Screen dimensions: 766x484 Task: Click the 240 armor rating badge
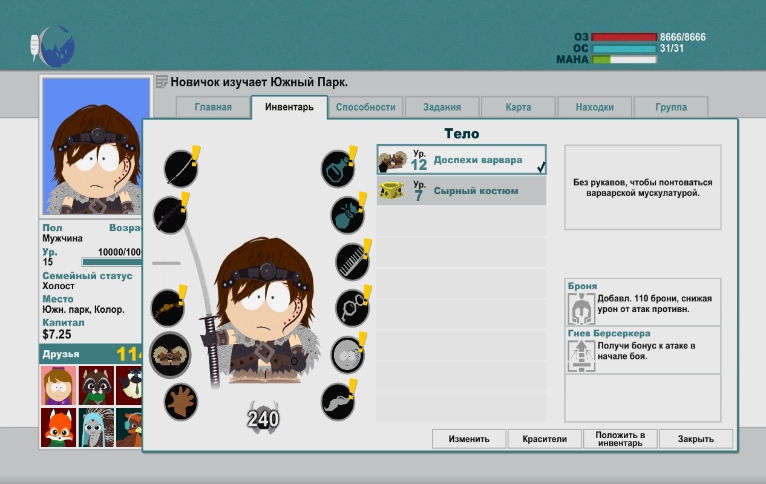pos(263,418)
